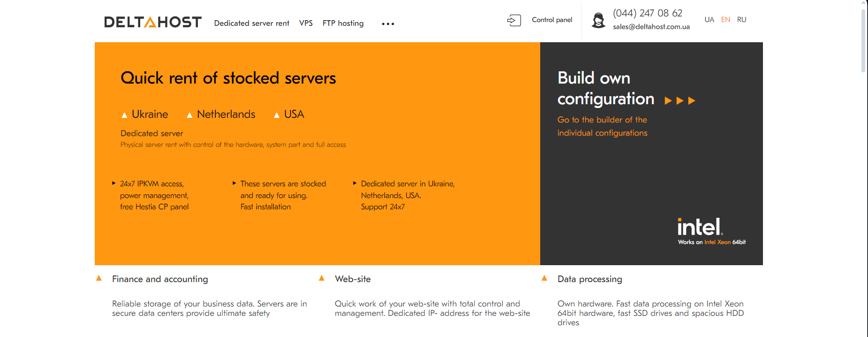Click These servers are stocked bullet

coord(283,195)
